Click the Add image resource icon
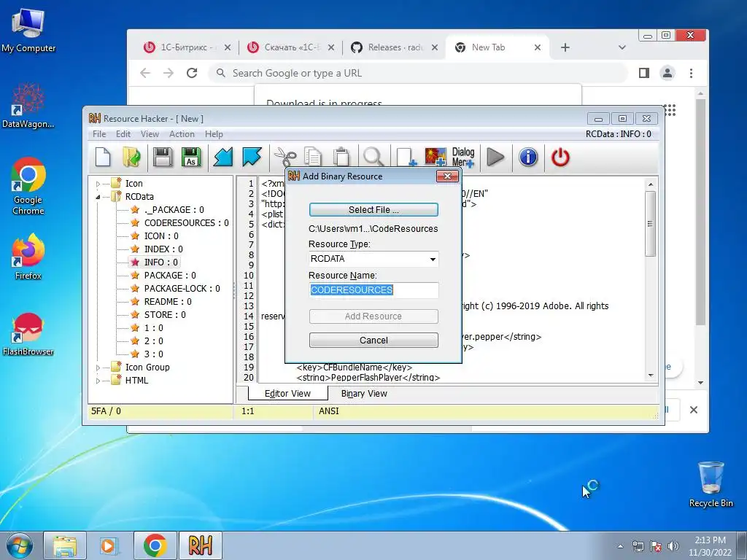The width and height of the screenshot is (747, 560). [436, 157]
